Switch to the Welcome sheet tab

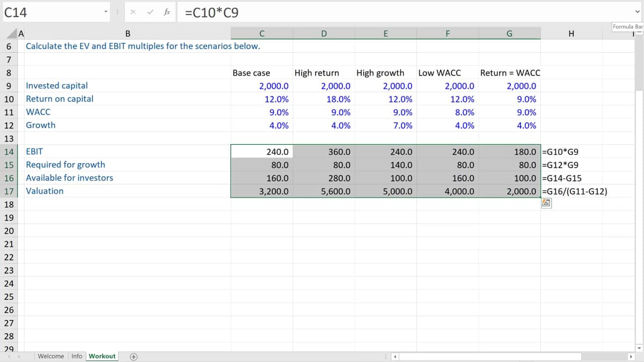click(x=50, y=356)
